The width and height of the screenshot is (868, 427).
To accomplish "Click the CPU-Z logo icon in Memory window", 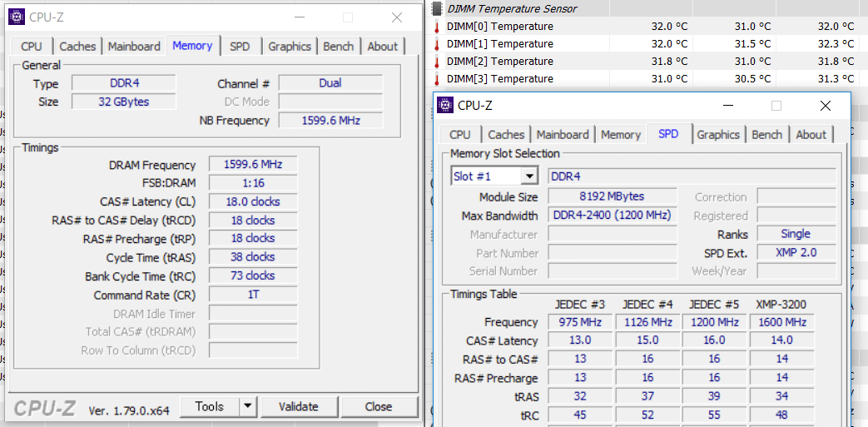I will click(17, 17).
